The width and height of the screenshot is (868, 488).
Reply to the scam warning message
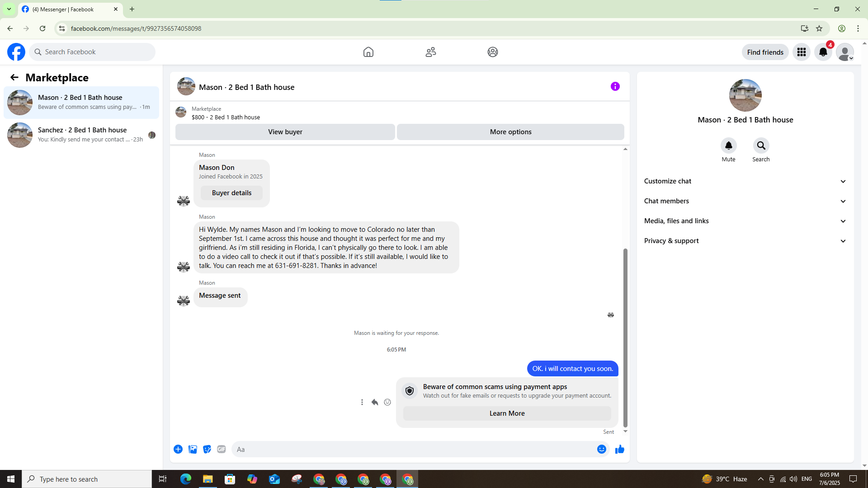pyautogui.click(x=375, y=402)
